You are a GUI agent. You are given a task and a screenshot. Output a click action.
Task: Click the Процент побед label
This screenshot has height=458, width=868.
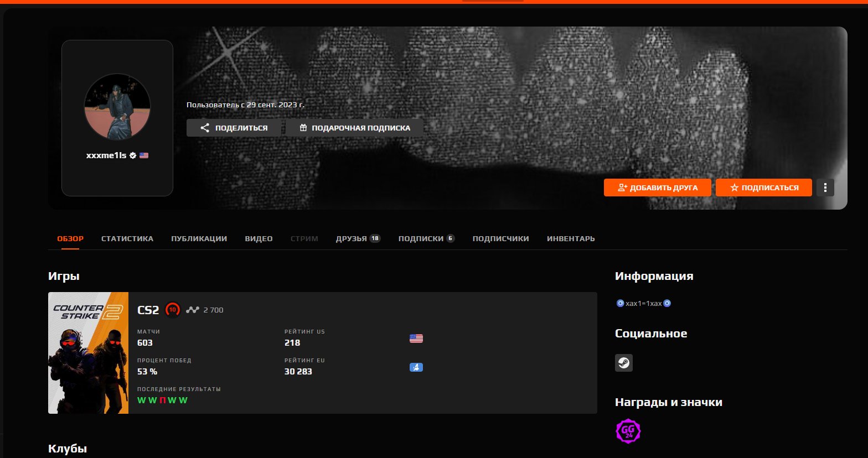164,361
